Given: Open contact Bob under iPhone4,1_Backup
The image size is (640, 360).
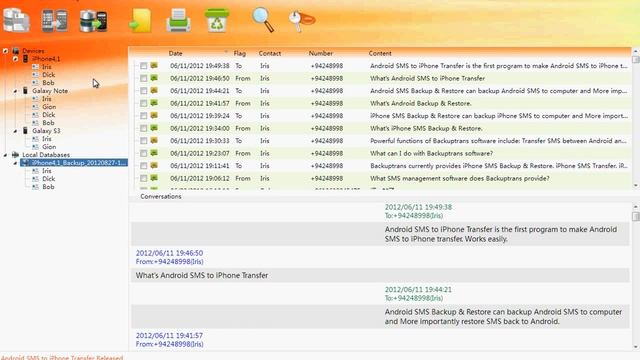Looking at the screenshot, I should [x=48, y=187].
